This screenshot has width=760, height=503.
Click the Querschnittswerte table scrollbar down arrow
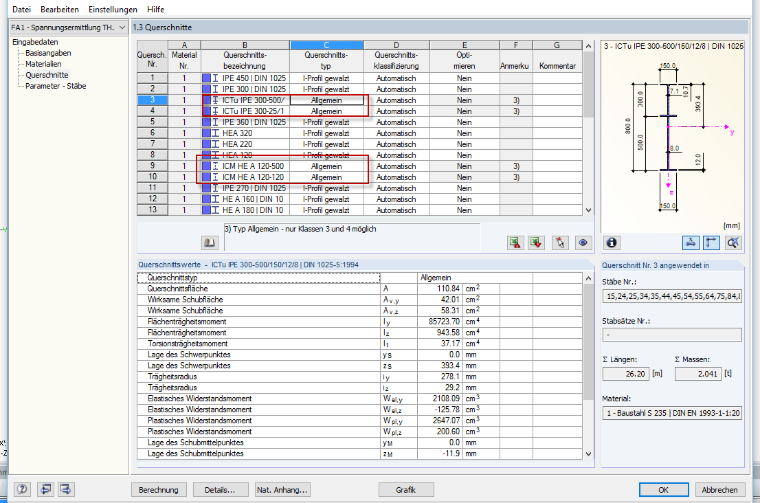(x=588, y=454)
